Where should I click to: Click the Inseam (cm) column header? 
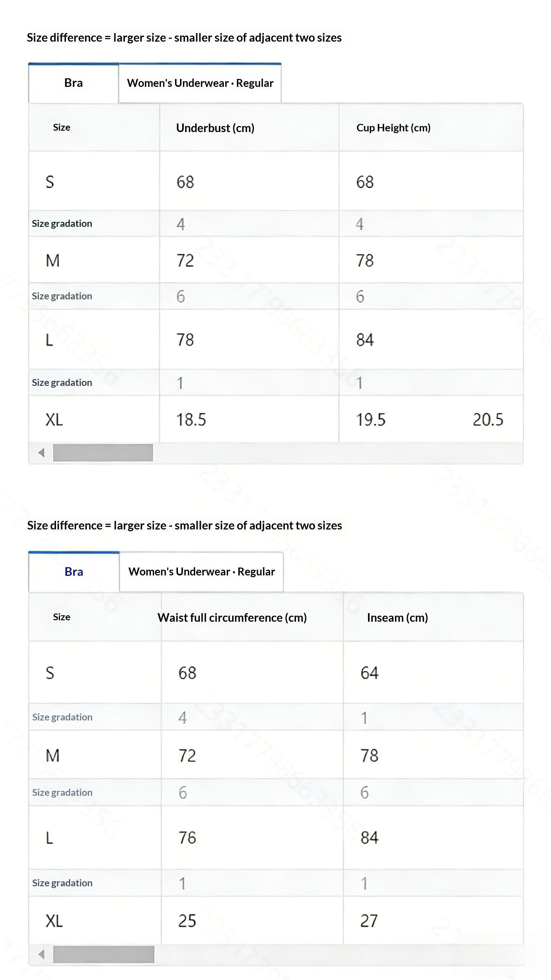(x=397, y=617)
